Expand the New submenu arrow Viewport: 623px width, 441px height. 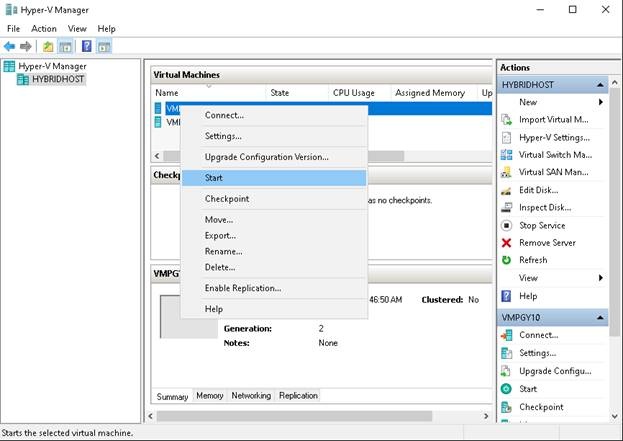coord(601,102)
